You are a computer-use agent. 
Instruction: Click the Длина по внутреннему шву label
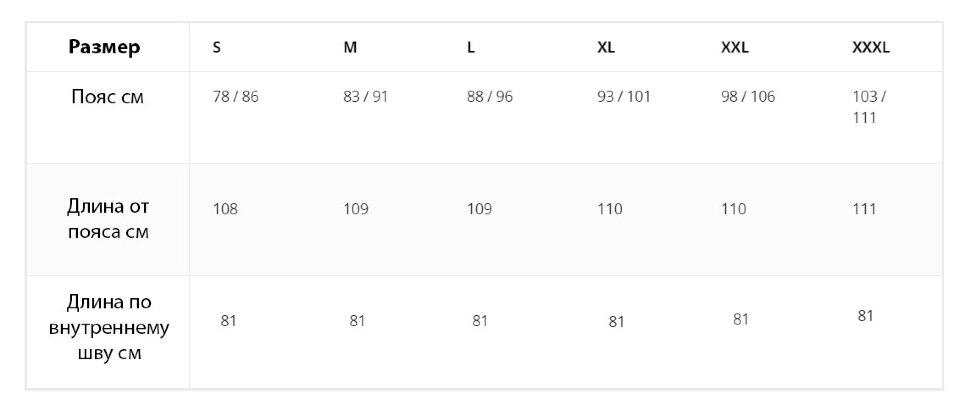108,328
